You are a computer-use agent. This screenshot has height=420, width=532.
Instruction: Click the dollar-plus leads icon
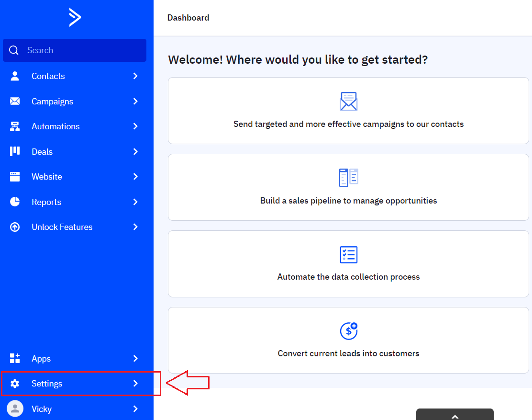pos(349,331)
